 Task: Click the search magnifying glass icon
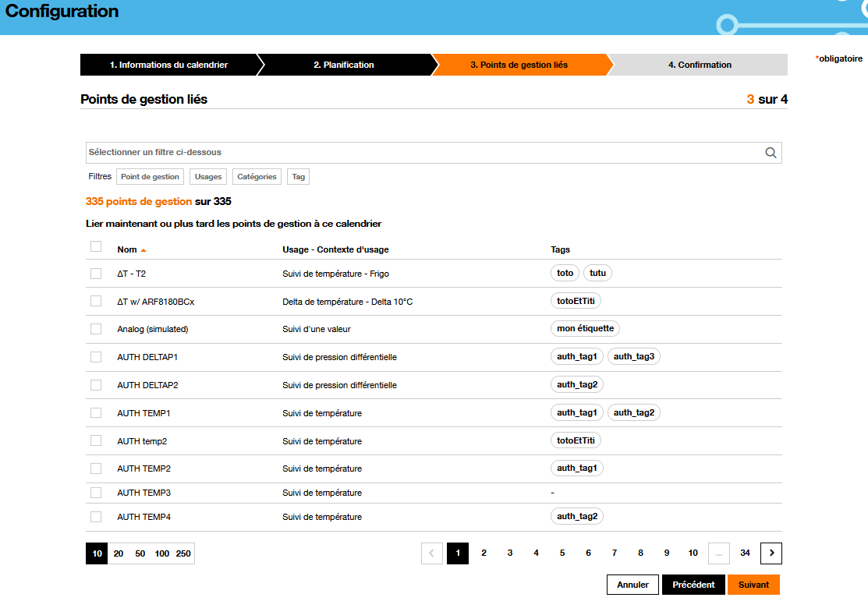click(771, 152)
